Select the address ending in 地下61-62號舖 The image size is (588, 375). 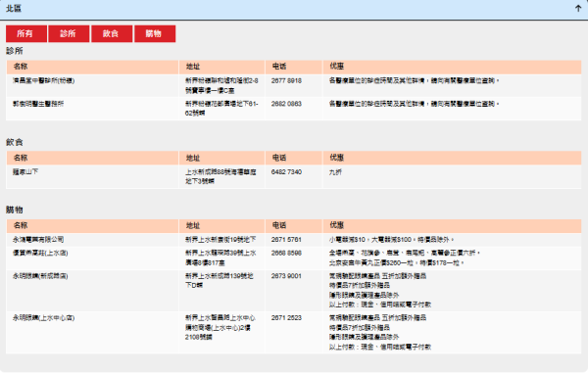[x=221, y=109]
